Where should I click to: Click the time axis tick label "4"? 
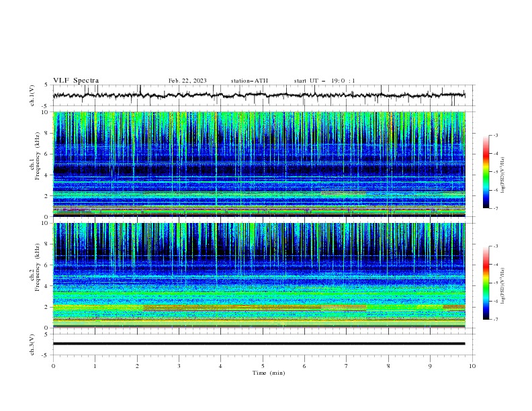[x=220, y=366]
